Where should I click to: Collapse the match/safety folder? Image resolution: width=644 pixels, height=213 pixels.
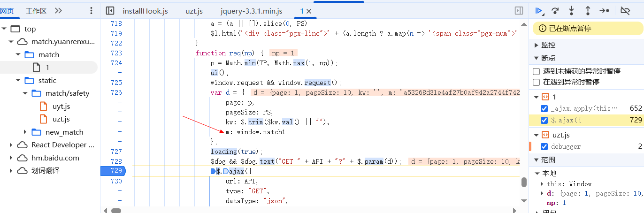[25, 93]
